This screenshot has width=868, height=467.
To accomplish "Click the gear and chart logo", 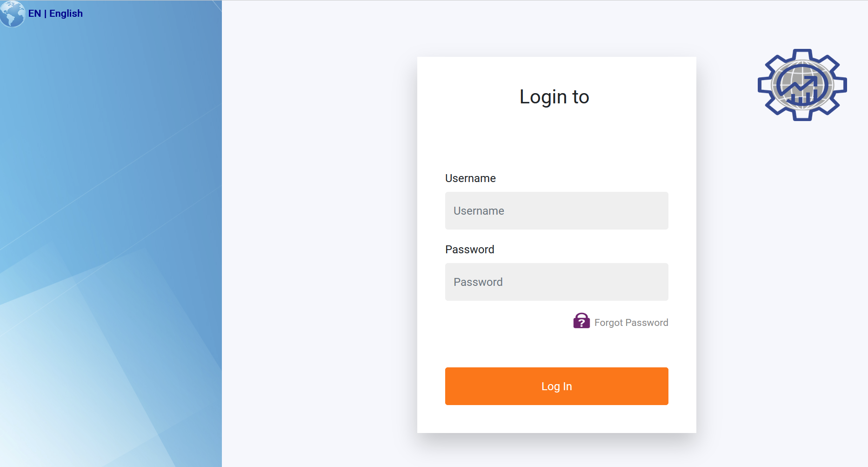I will (802, 85).
